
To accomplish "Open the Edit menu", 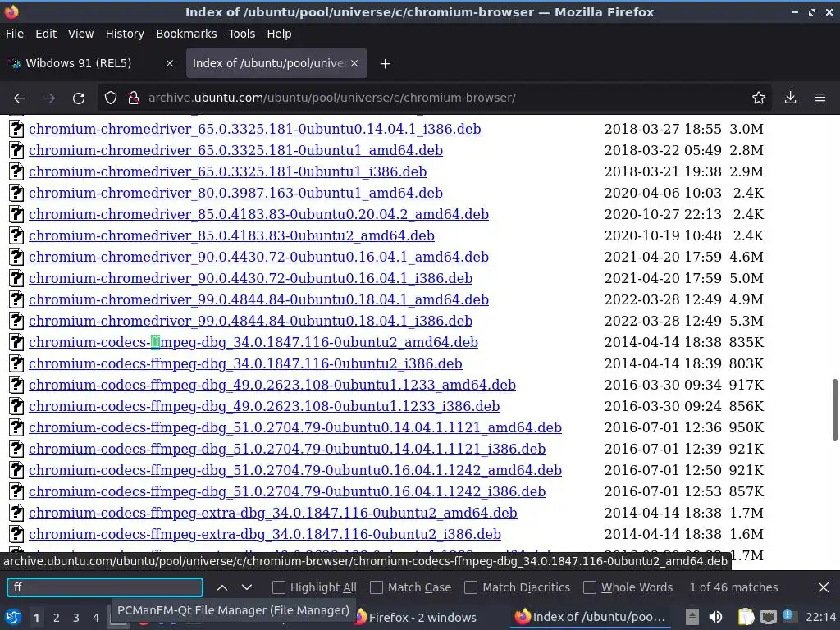I will tap(46, 34).
